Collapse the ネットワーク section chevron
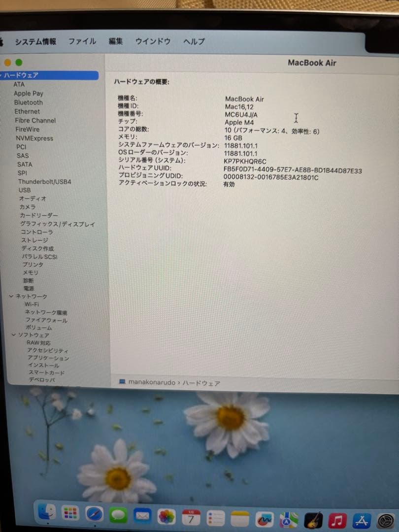The height and width of the screenshot is (532, 399). pyautogui.click(x=11, y=297)
